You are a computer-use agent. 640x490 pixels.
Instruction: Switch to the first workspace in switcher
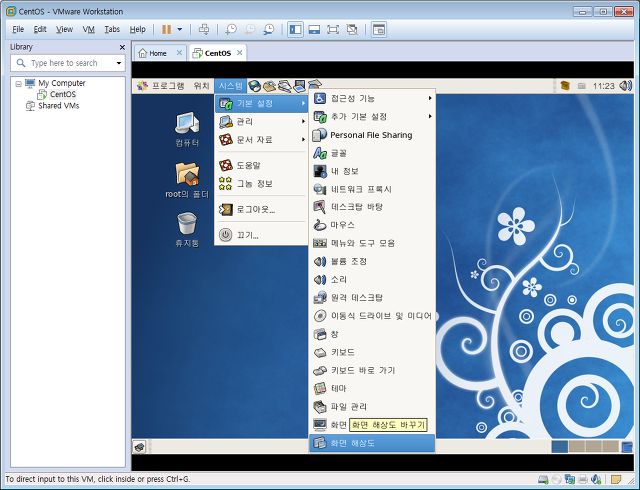(x=560, y=447)
